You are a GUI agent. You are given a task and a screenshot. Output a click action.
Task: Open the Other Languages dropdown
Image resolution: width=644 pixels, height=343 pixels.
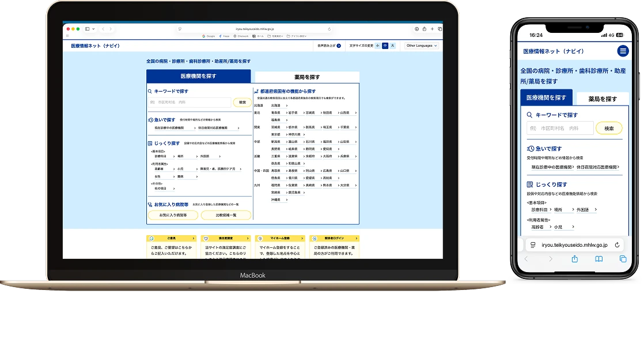click(422, 46)
